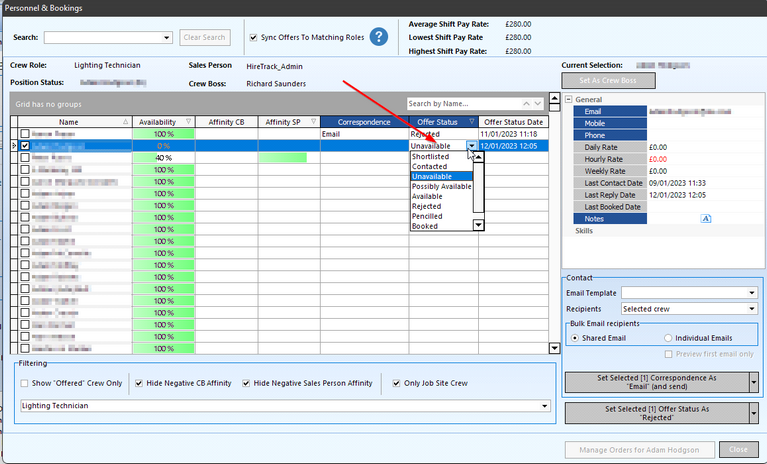Click the Set As Crew Boss button
The image size is (767, 464).
608,80
